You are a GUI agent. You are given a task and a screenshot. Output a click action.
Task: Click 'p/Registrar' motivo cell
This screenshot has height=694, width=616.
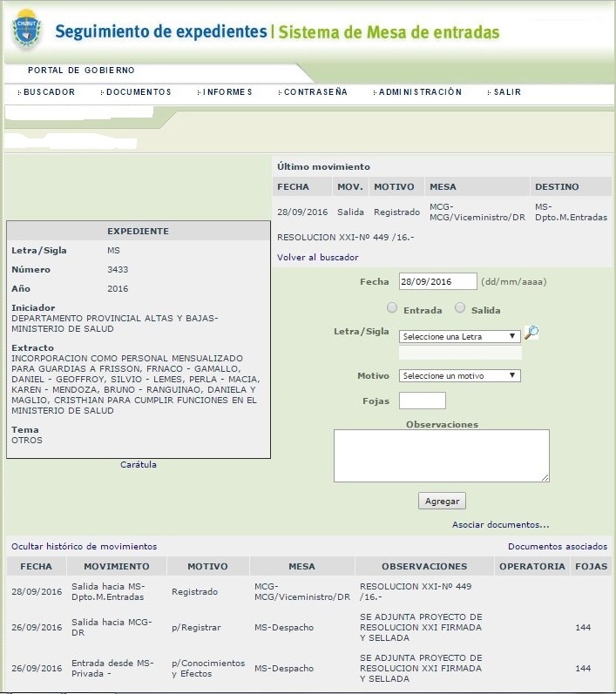pyautogui.click(x=196, y=628)
